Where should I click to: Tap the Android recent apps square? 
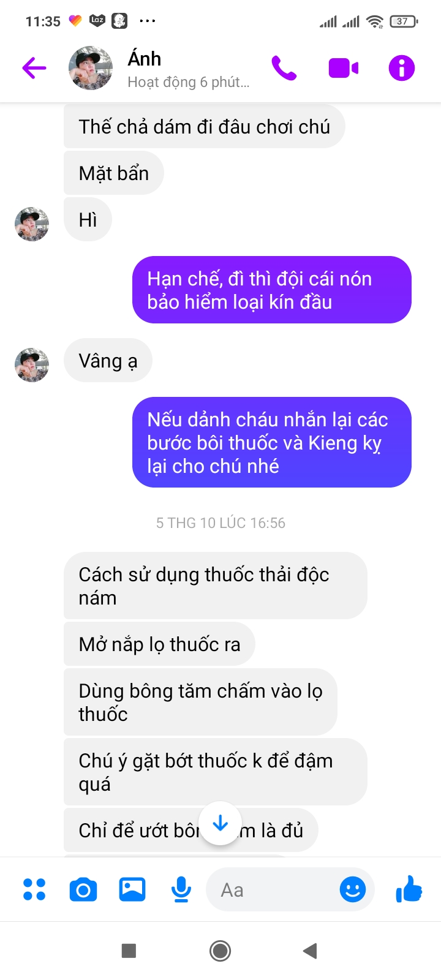click(x=129, y=951)
